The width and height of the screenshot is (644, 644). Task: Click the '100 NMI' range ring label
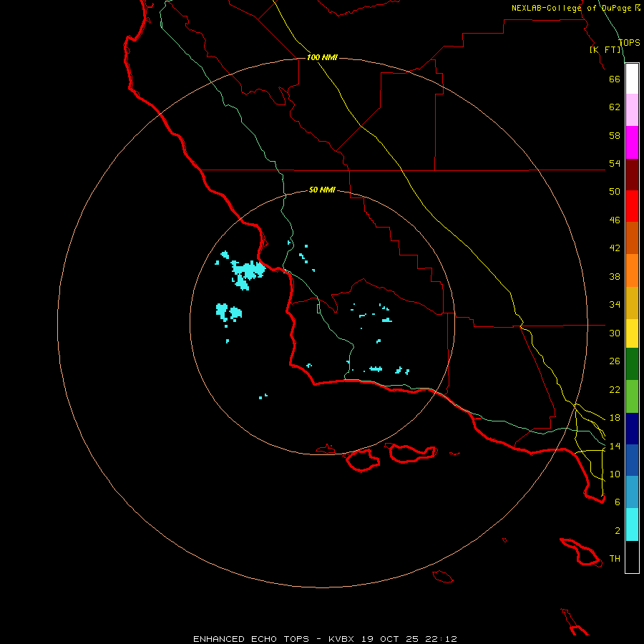[x=322, y=57]
